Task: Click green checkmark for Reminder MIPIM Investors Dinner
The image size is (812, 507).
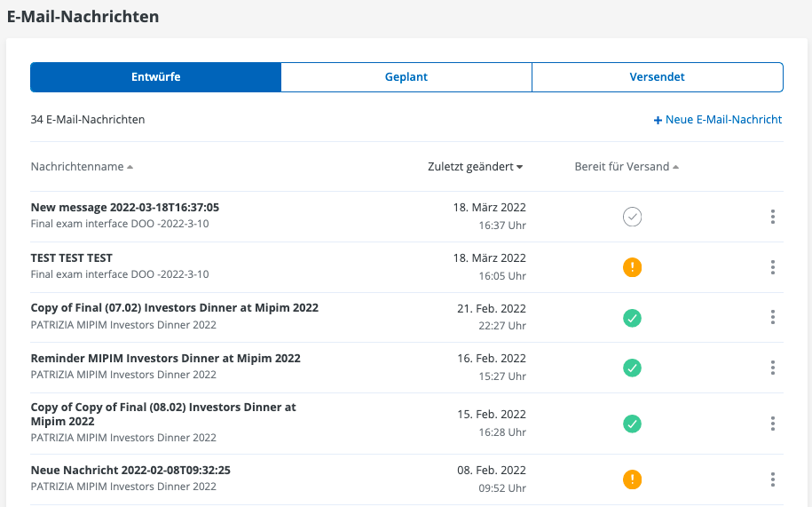Action: [632, 368]
